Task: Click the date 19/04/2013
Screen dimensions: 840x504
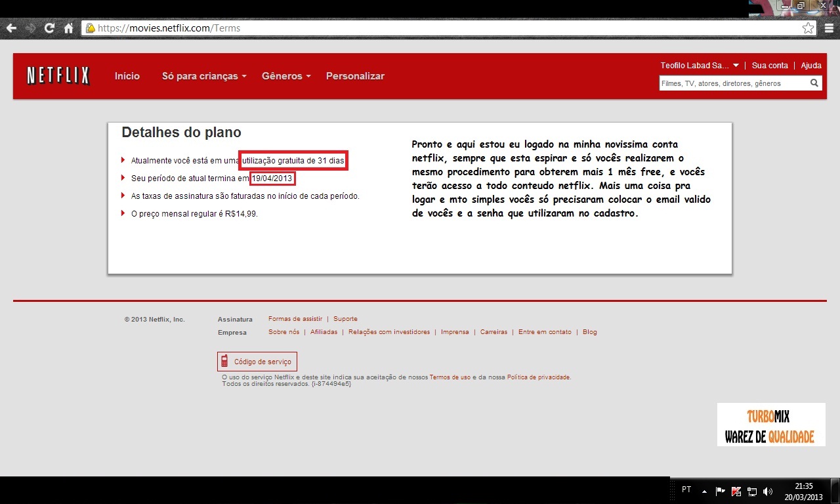Action: point(272,178)
